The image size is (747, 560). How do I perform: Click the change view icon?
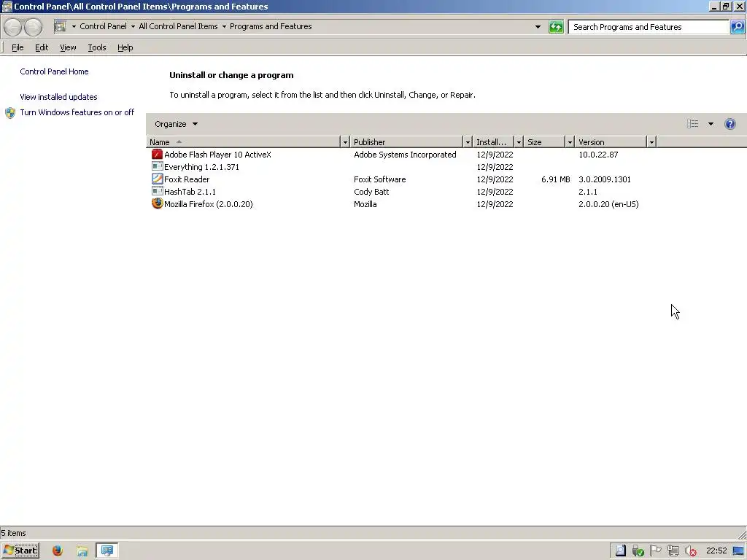(x=693, y=124)
